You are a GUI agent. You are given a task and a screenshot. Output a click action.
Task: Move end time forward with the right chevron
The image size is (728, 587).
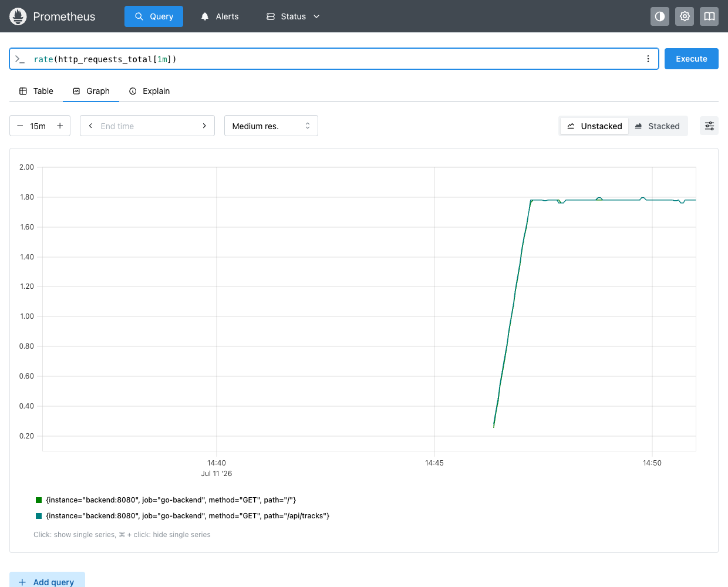[x=204, y=126]
